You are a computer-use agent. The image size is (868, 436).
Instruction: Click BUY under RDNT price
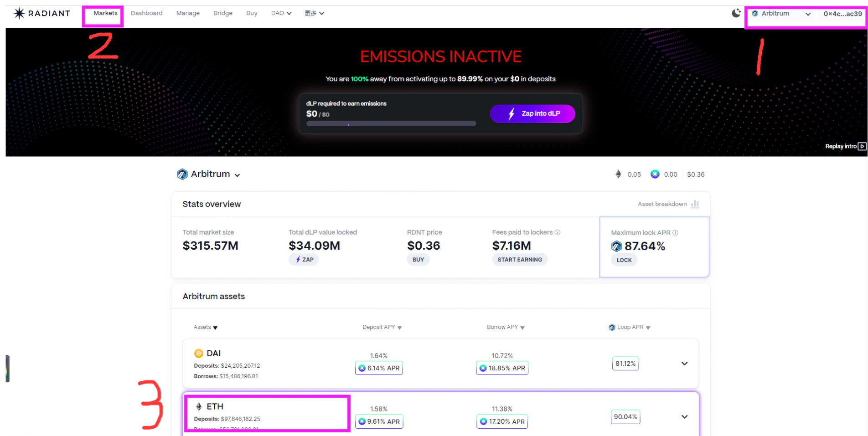(418, 260)
